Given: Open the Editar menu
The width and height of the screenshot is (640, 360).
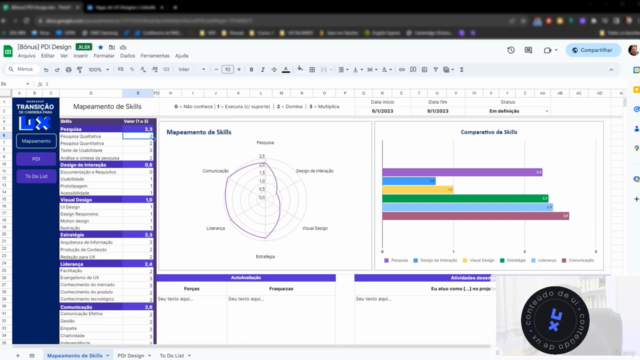Looking at the screenshot, I should (x=47, y=56).
